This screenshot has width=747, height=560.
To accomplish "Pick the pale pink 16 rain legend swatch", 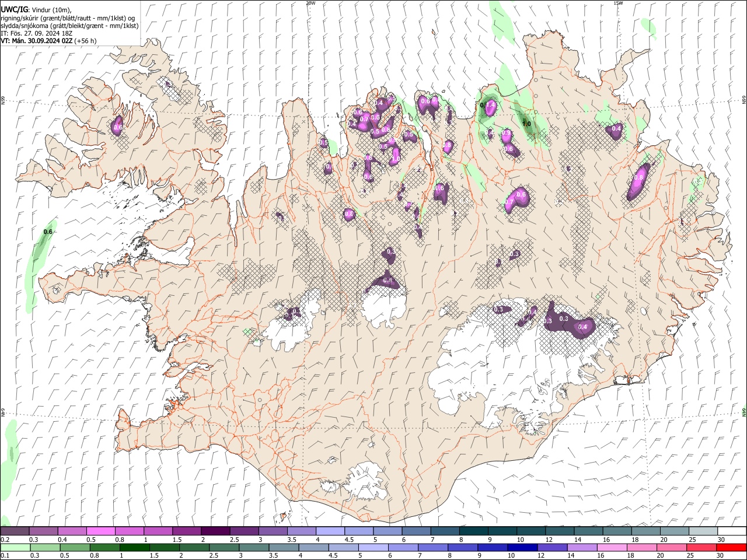I will [x=612, y=547].
